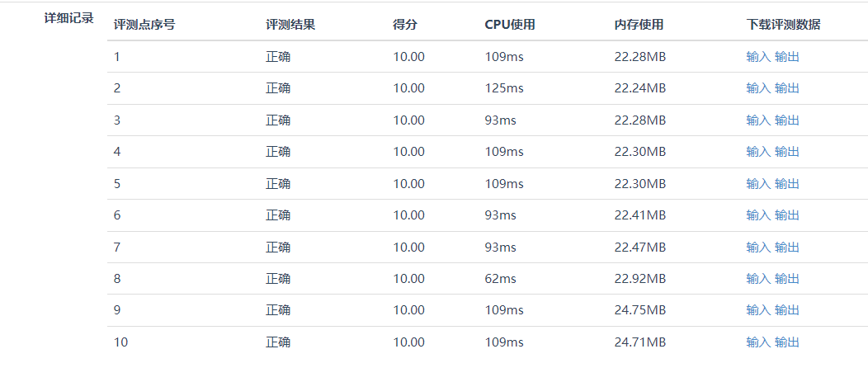
Task: Click the 输入 link in row 8
Action: 758,279
